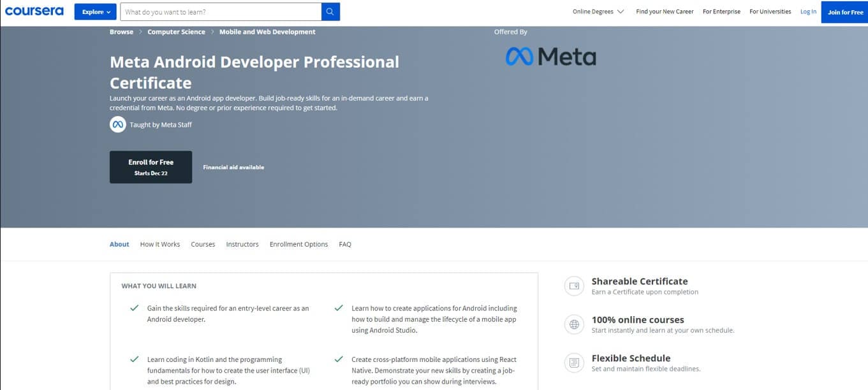This screenshot has width=868, height=390.
Task: Select Log In at the top right
Action: [808, 11]
